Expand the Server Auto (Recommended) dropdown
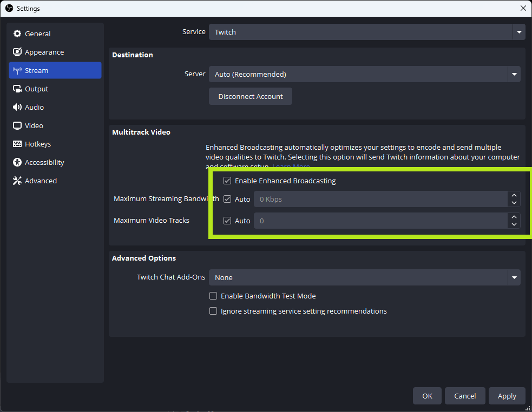Image resolution: width=532 pixels, height=412 pixels. tap(364, 74)
